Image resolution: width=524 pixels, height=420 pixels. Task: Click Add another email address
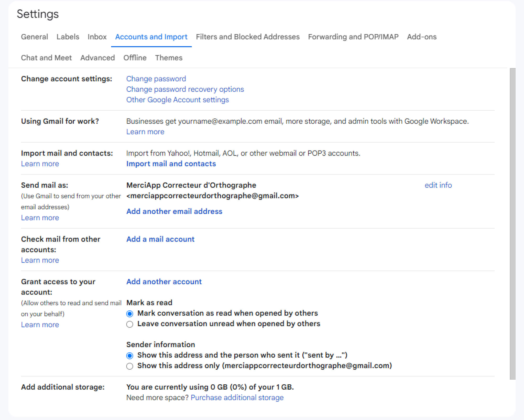174,211
